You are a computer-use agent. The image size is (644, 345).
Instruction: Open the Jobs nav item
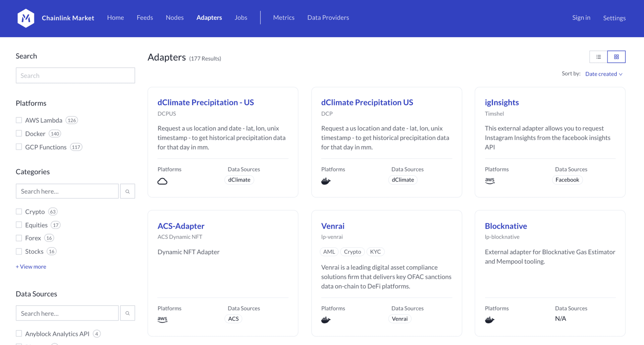pos(241,17)
